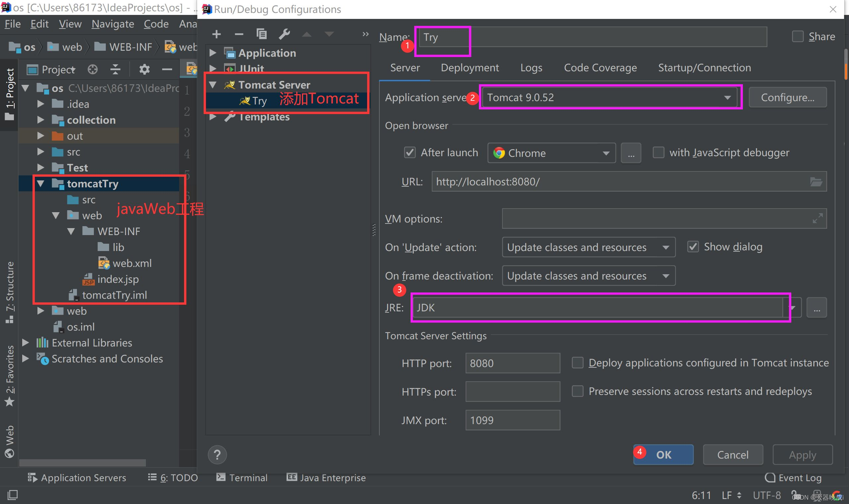The width and height of the screenshot is (849, 504).
Task: Click the project settings gear icon
Action: click(x=144, y=70)
